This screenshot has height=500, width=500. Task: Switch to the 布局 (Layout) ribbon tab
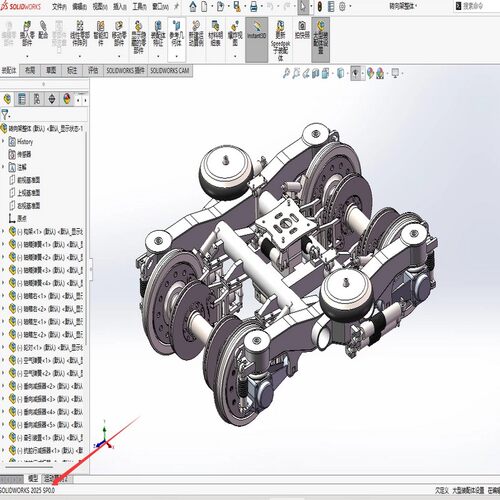[30, 70]
